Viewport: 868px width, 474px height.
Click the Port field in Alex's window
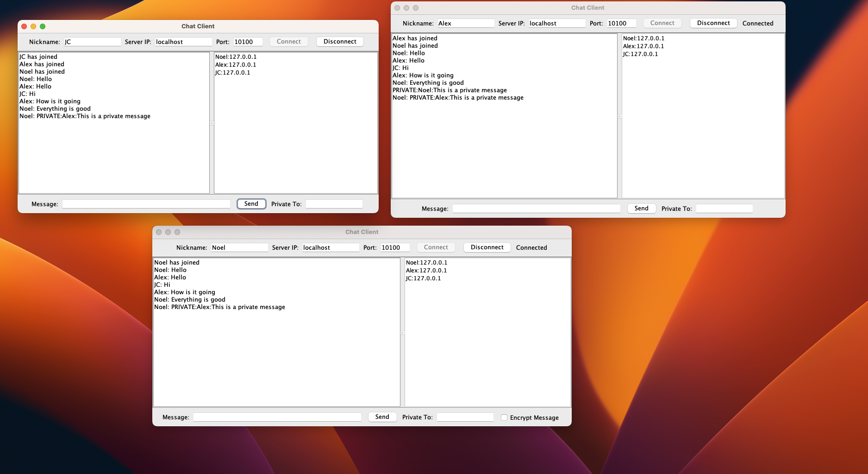pos(621,23)
